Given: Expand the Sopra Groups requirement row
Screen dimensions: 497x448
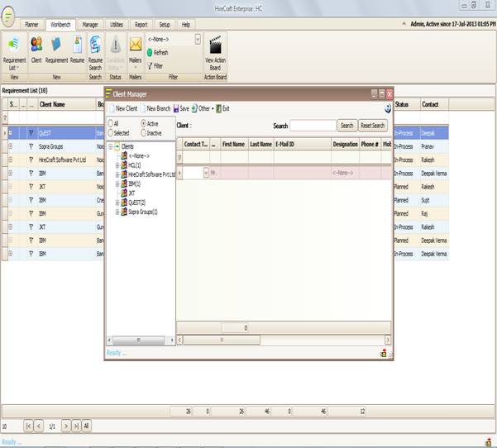Looking at the screenshot, I should [x=11, y=146].
